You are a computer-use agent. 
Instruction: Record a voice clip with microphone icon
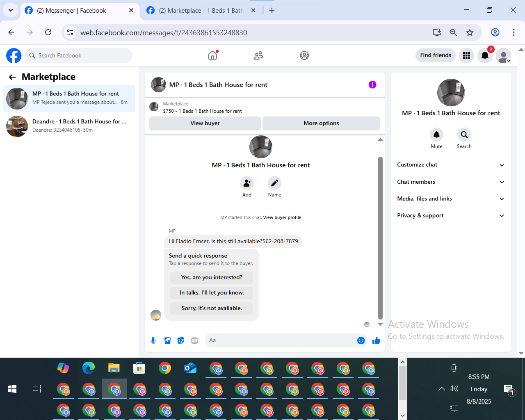pyautogui.click(x=153, y=340)
